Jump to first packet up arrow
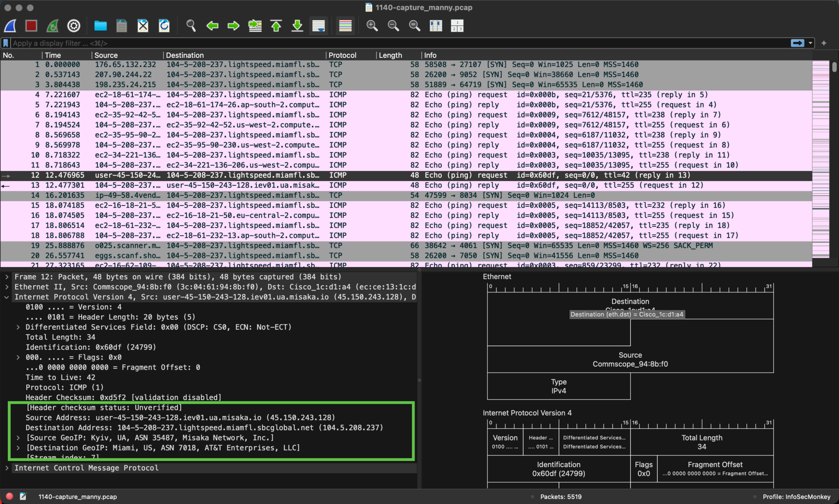 [x=276, y=26]
